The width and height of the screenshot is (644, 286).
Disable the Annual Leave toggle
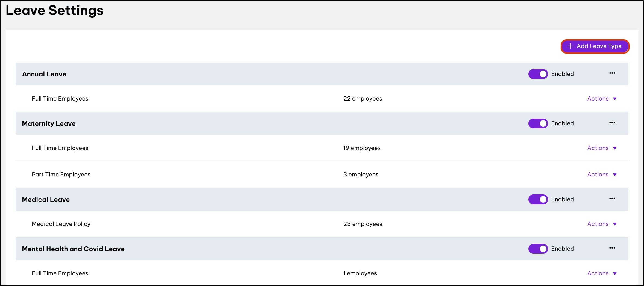pos(538,74)
